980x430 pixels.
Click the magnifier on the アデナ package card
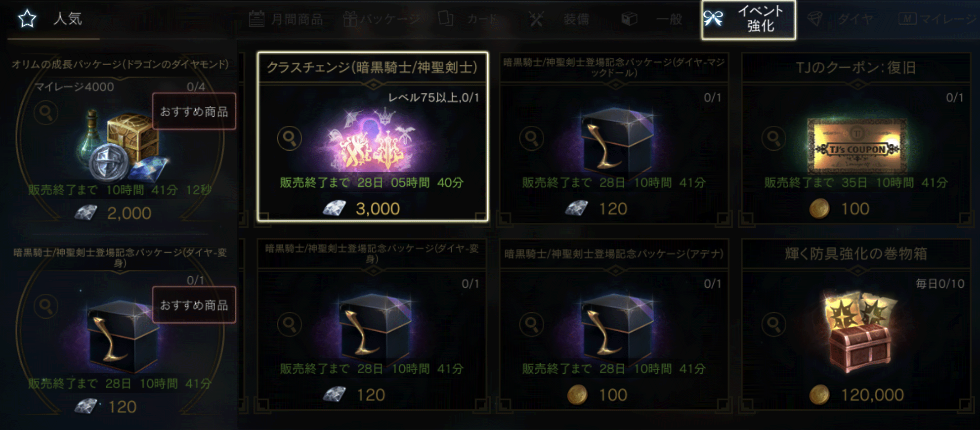[x=532, y=325]
